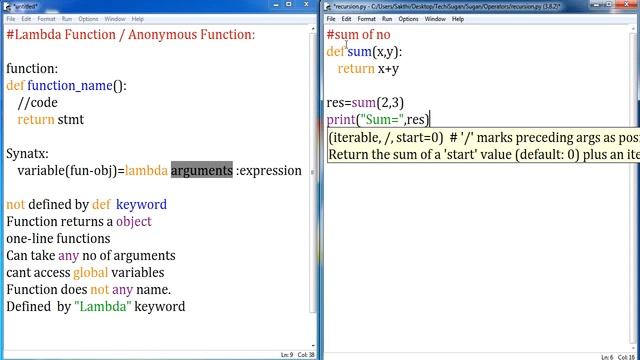640x360 pixels.
Task: Click 'Ln: 6' status in recursion.py window
Action: coord(607,357)
